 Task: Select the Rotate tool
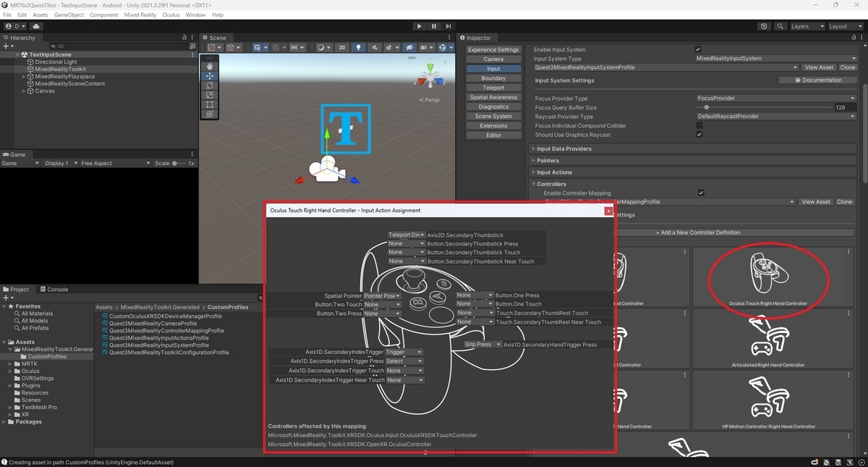coord(210,85)
